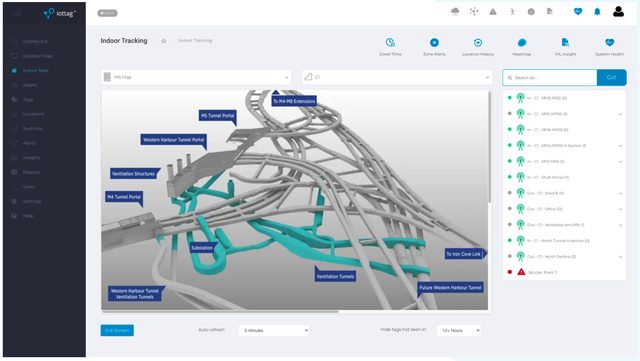640x361 pixels.
Task: Click the Substation map label
Action: pos(202,248)
